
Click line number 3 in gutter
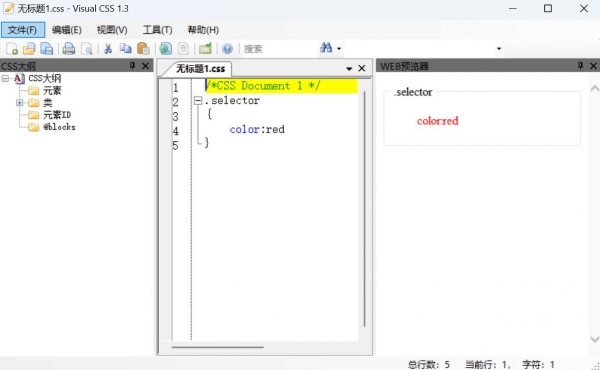click(176, 116)
